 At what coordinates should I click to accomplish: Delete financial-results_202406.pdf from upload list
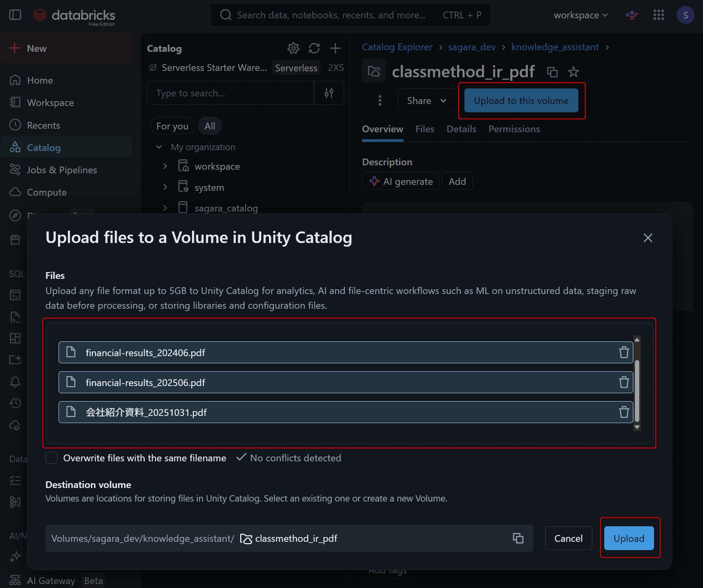click(624, 353)
